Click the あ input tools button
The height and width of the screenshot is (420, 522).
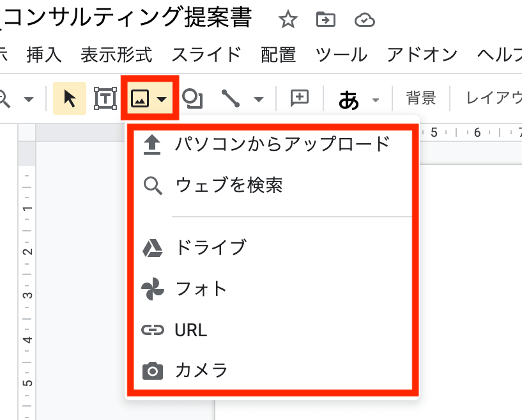click(x=349, y=100)
